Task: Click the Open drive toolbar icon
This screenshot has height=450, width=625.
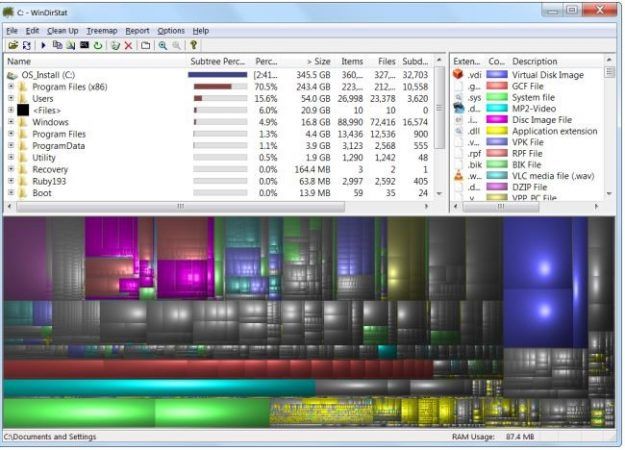Action: [x=13, y=45]
